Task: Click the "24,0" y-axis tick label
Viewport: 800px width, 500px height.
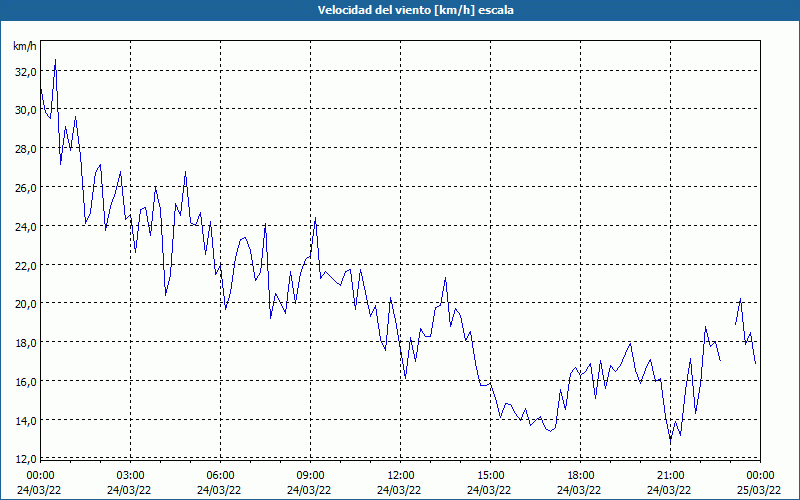Action: click(x=26, y=227)
